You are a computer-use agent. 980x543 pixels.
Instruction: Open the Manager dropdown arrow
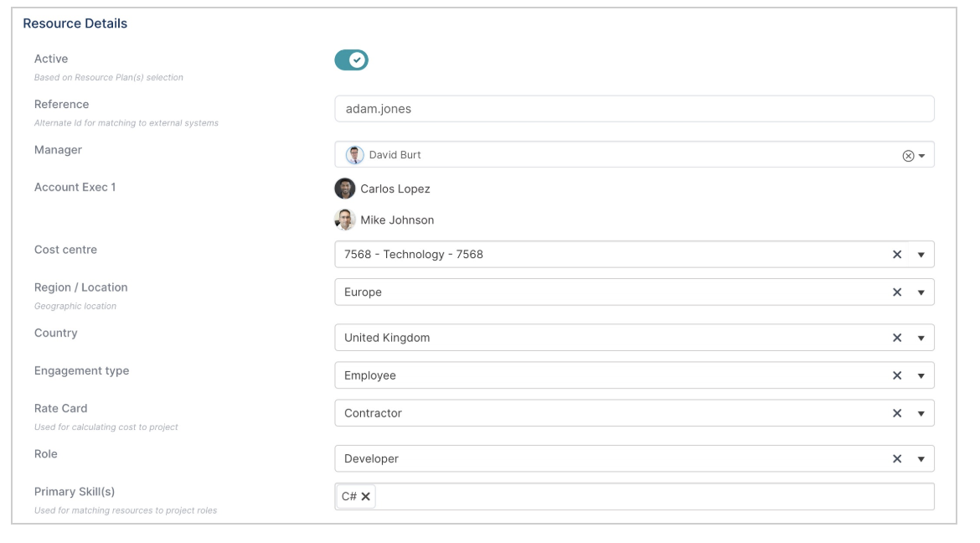pos(922,156)
